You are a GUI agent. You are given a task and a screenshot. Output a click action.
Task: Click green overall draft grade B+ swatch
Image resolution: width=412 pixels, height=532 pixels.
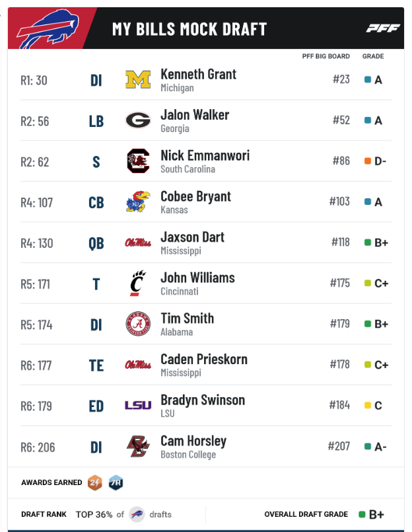(x=362, y=514)
